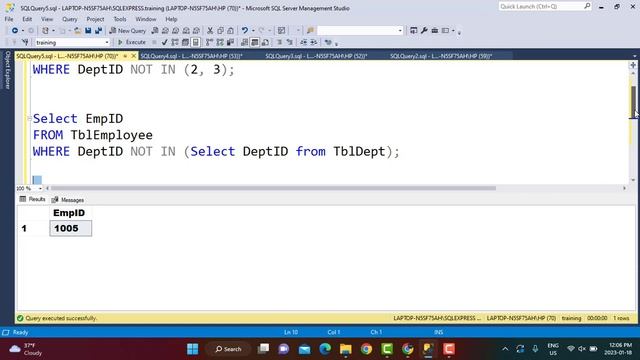Click the Save All icon
Viewport: 640px width, 360px height.
(98, 31)
